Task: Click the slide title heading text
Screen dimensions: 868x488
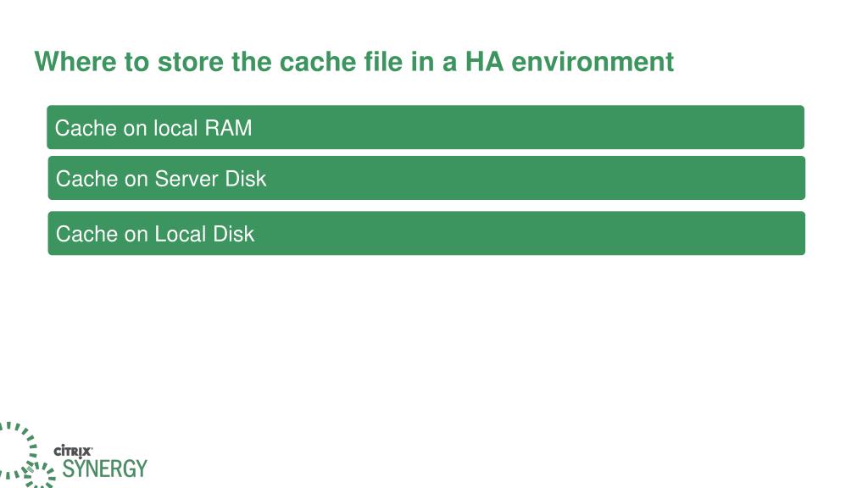Action: point(354,61)
